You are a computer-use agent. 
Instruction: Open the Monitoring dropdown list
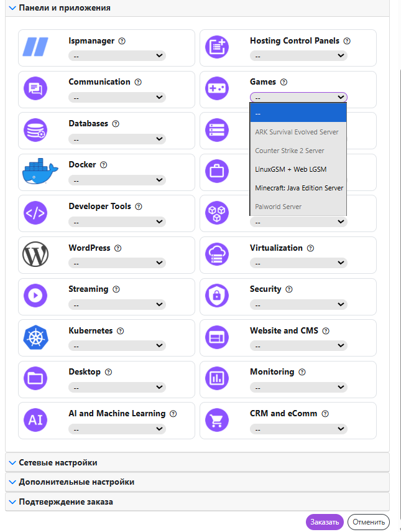298,388
